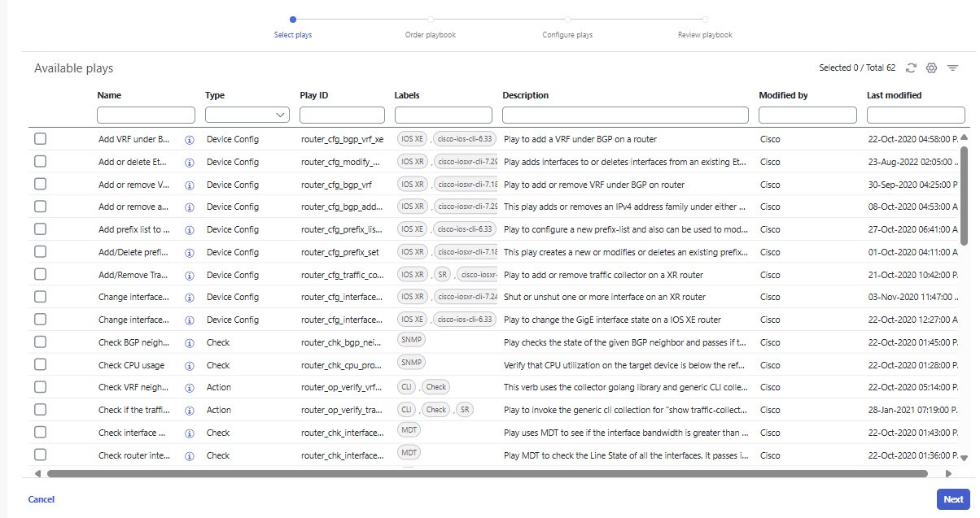
Task: Sort by Description column header
Action: pyautogui.click(x=526, y=95)
